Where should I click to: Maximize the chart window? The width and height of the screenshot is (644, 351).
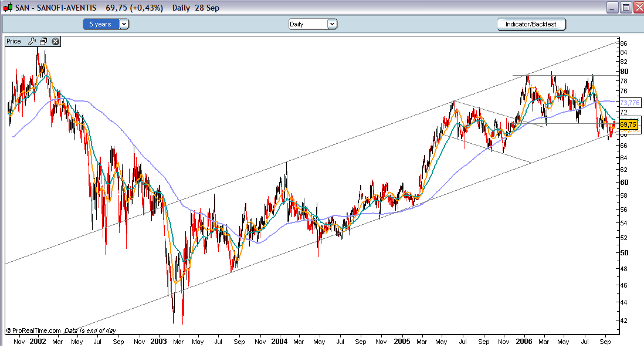pyautogui.click(x=626, y=8)
